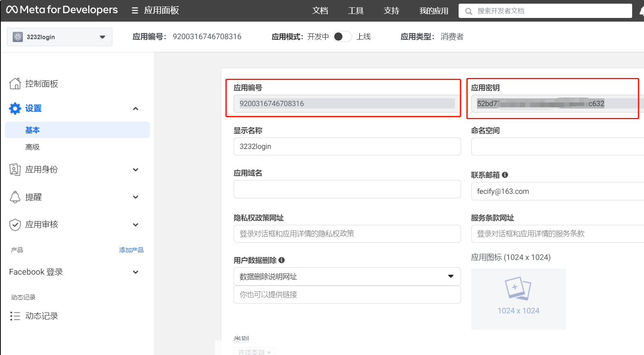Click the 提醒 bell icon
The height and width of the screenshot is (355, 644).
[x=15, y=197]
